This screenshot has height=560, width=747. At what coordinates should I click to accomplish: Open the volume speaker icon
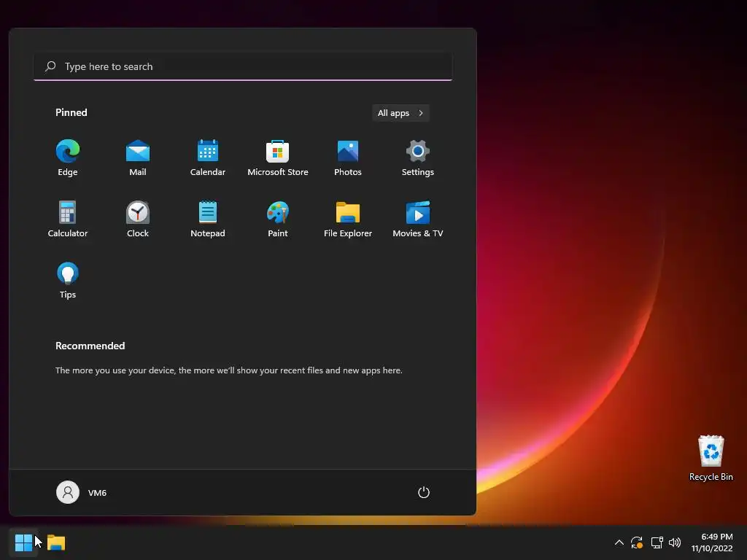675,542
